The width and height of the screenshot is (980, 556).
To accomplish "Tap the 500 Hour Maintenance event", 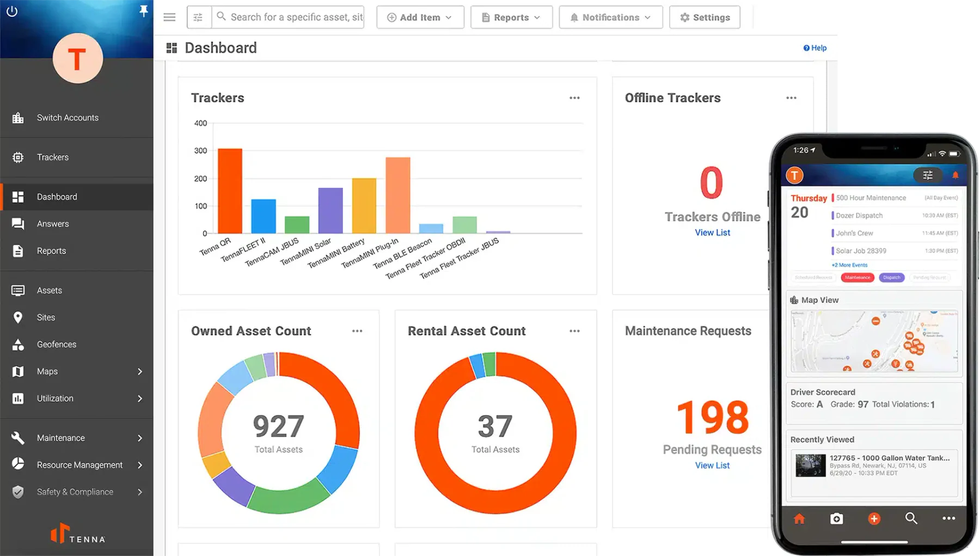I will point(895,198).
